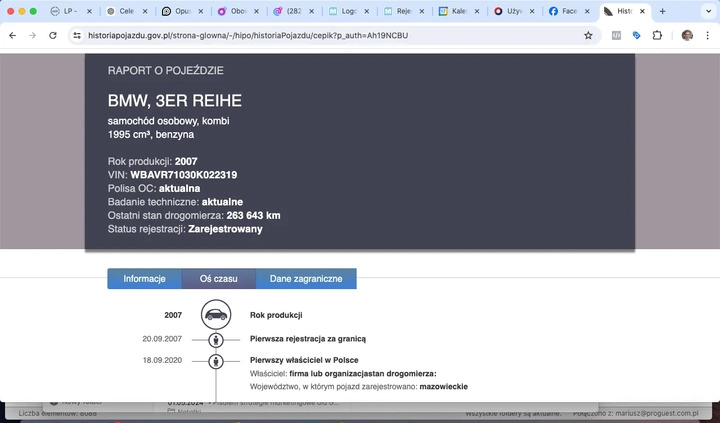Click the Zarejestrowany registration status

[x=225, y=229]
